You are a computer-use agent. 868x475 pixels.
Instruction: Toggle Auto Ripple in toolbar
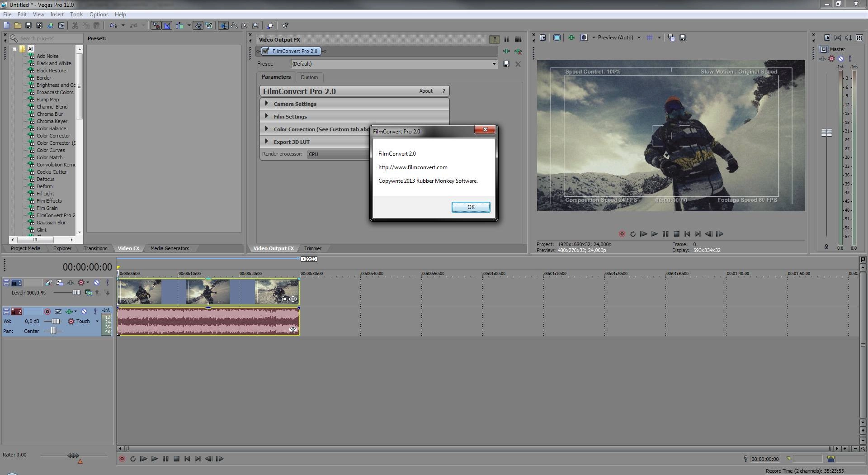[x=179, y=25]
